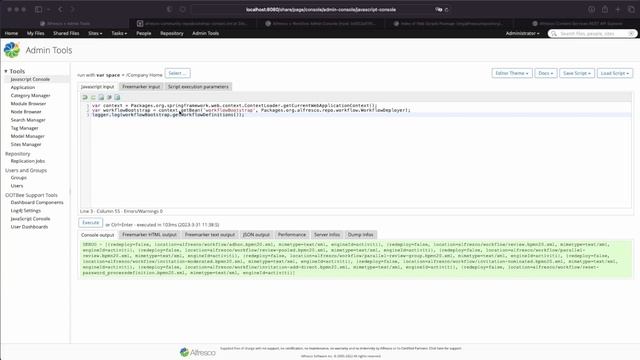Click the Select... space button
This screenshot has width=640, height=360.
tap(178, 73)
